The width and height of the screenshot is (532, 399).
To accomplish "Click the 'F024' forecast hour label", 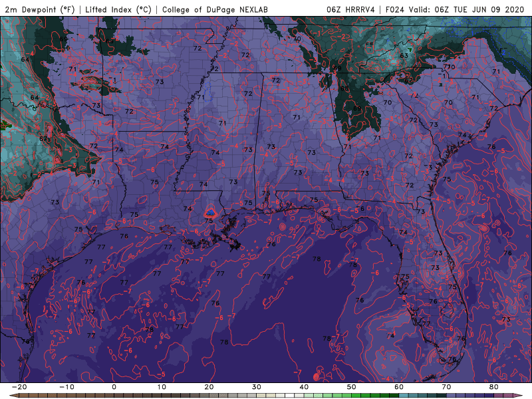I will pos(394,9).
